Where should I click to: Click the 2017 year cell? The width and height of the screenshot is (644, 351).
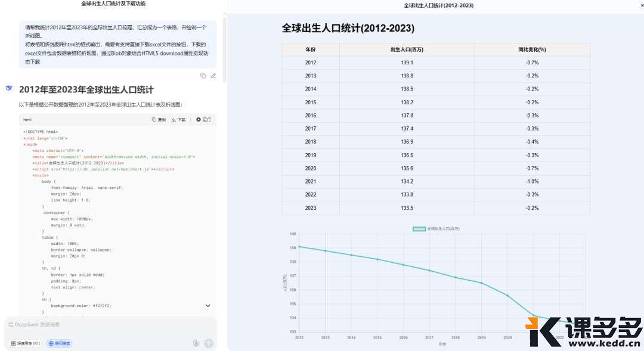point(311,129)
